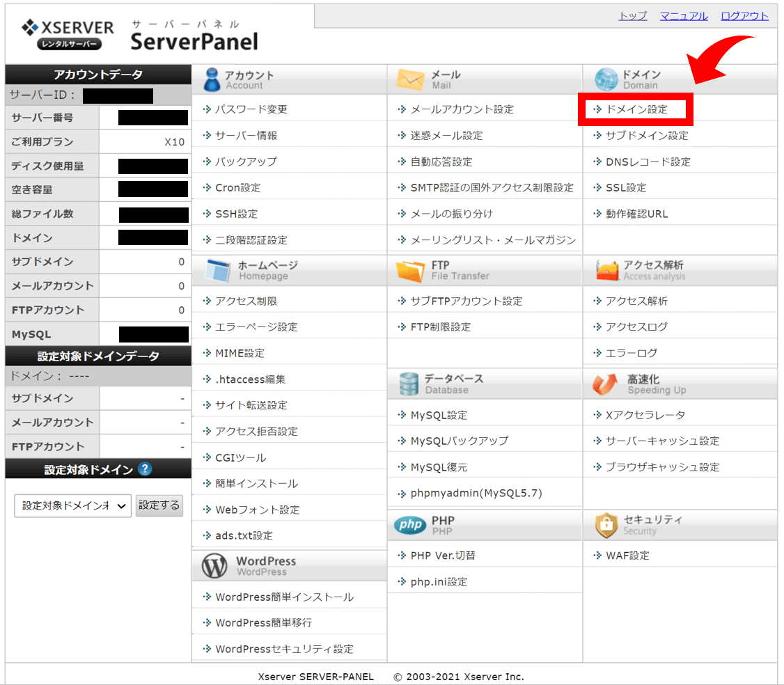Click the FTP folder icon
Image resolution: width=784 pixels, height=685 pixels.
coord(411,271)
